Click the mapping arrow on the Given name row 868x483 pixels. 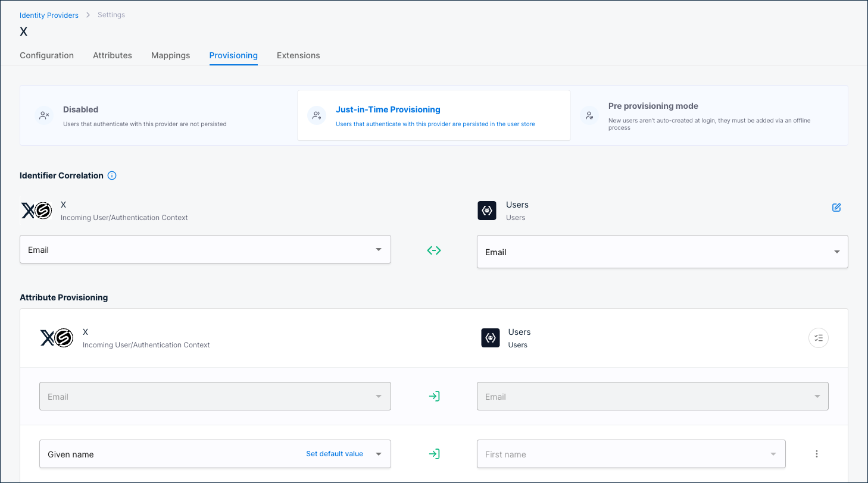(x=434, y=453)
